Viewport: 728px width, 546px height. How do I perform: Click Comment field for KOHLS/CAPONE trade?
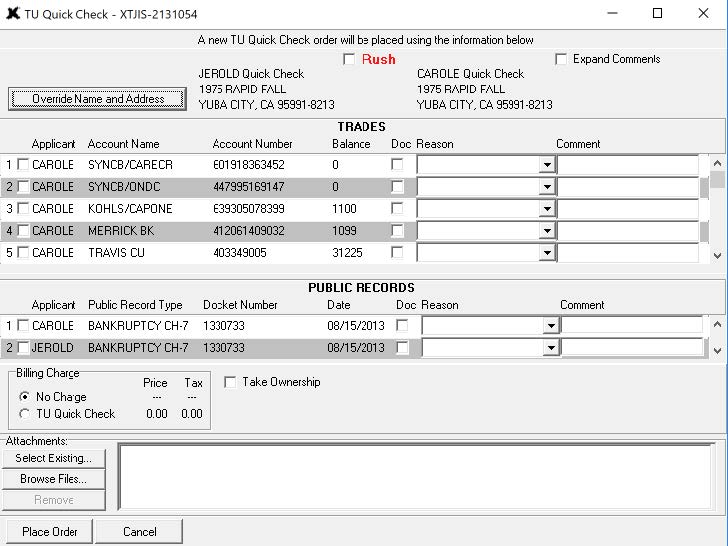coord(628,208)
